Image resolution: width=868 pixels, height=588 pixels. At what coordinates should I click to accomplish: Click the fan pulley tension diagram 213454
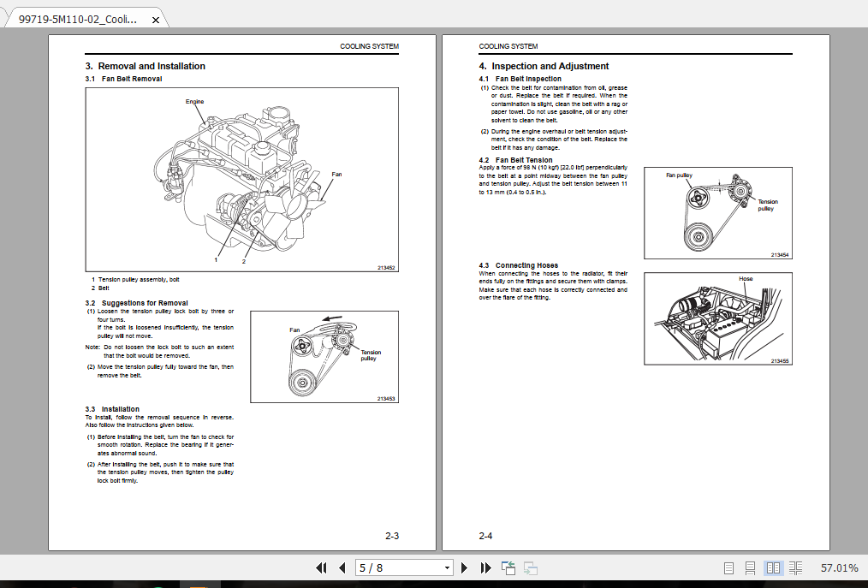point(717,213)
